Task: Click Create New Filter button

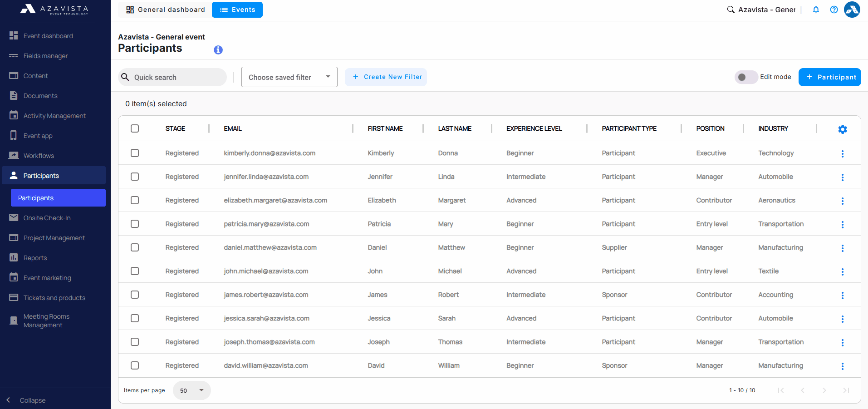Action: [386, 77]
